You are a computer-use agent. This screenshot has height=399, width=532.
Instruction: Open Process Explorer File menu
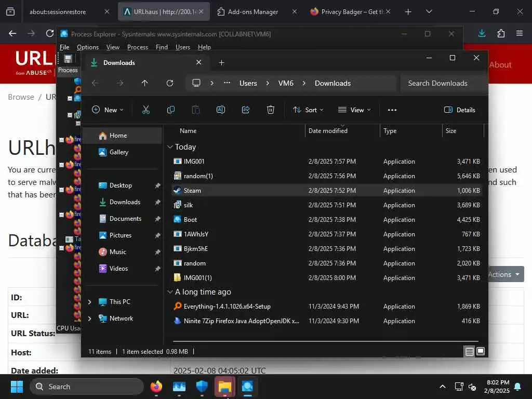64,47
